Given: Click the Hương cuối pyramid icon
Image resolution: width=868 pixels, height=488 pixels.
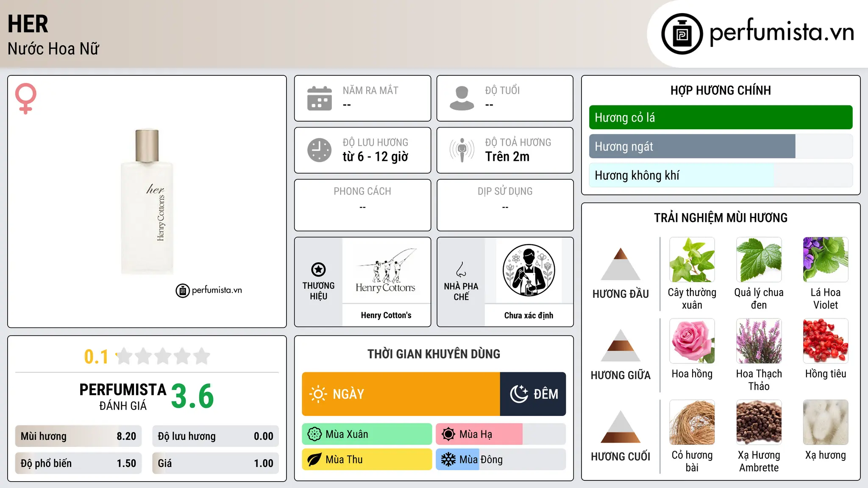Looking at the screenshot, I should pyautogui.click(x=621, y=427).
